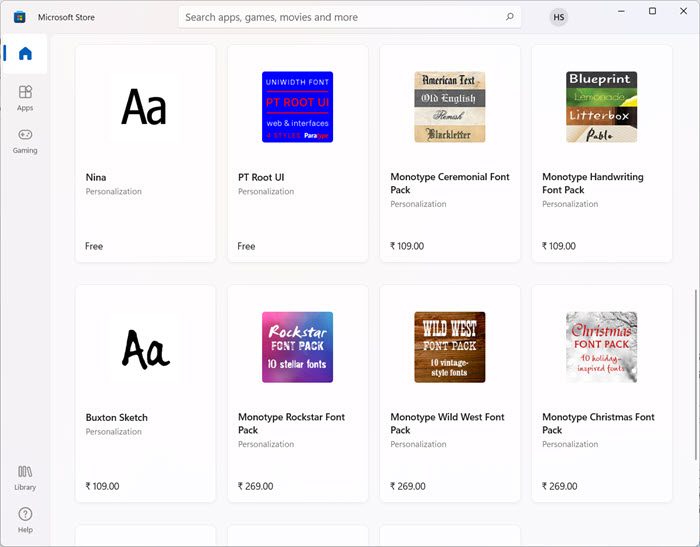The height and width of the screenshot is (547, 700).
Task: Open the Help section
Action: pos(25,520)
